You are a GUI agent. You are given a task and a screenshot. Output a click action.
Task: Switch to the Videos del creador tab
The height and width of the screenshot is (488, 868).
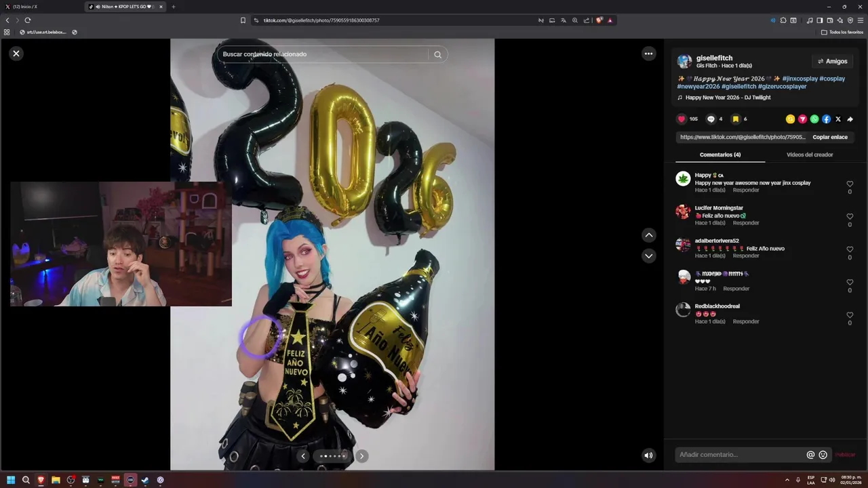click(810, 155)
